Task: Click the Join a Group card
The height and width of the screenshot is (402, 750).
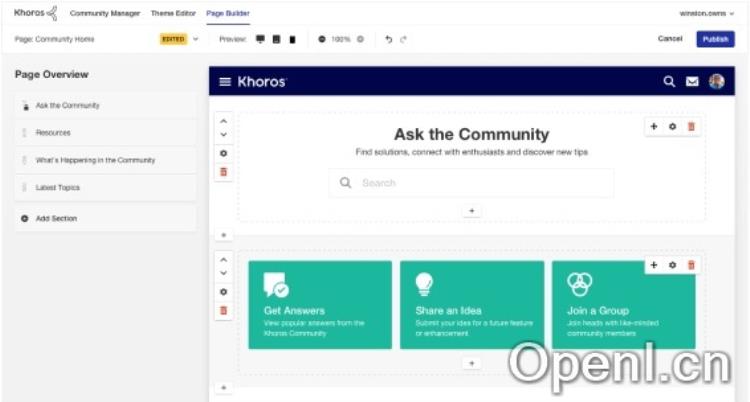Action: (x=624, y=305)
